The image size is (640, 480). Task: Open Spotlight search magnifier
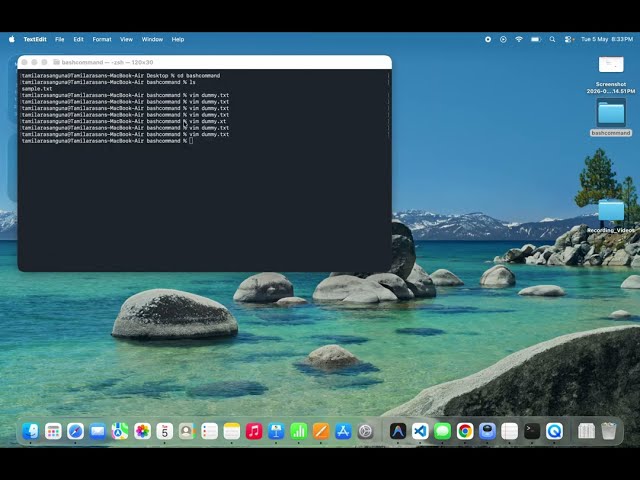[x=552, y=39]
